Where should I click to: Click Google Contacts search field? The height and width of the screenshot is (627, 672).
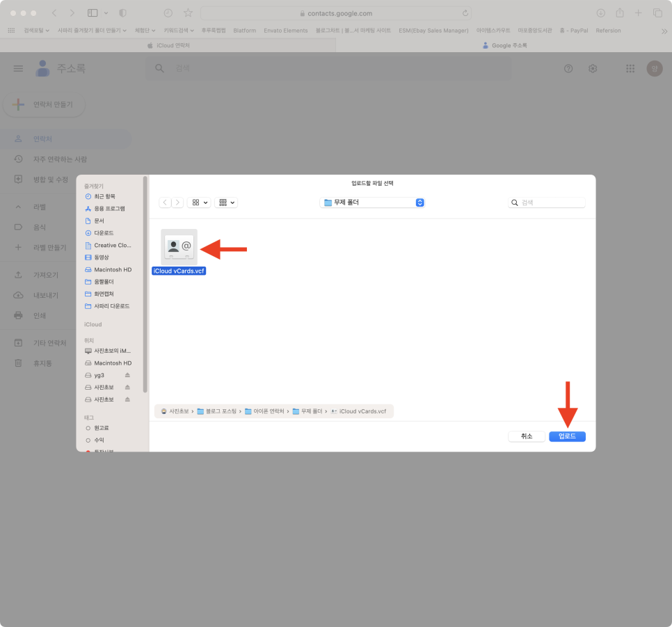329,68
